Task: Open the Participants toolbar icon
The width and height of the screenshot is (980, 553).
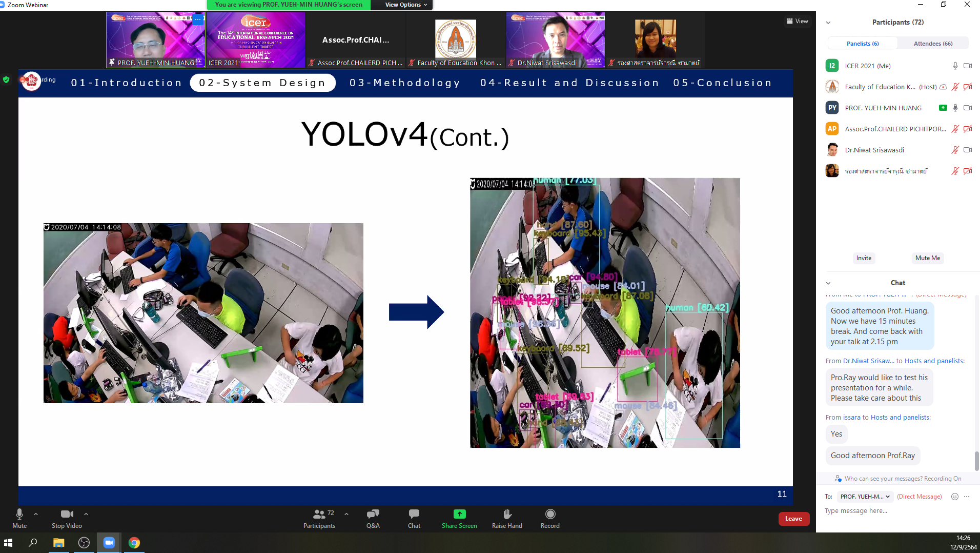Action: point(319,514)
